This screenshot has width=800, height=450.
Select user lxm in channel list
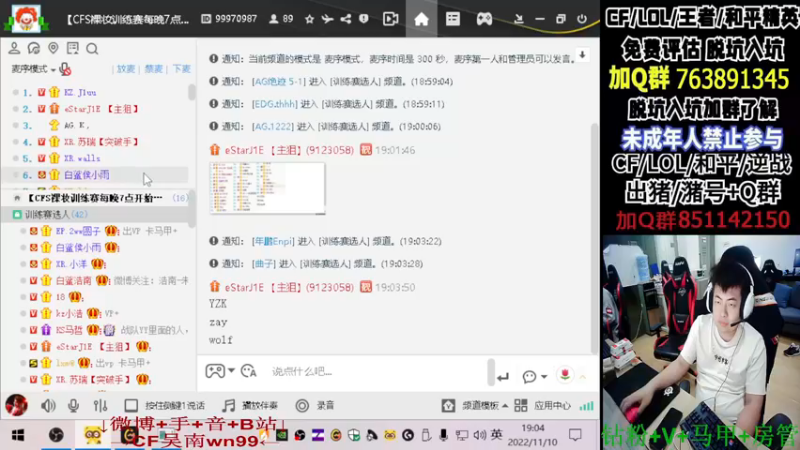(65, 363)
